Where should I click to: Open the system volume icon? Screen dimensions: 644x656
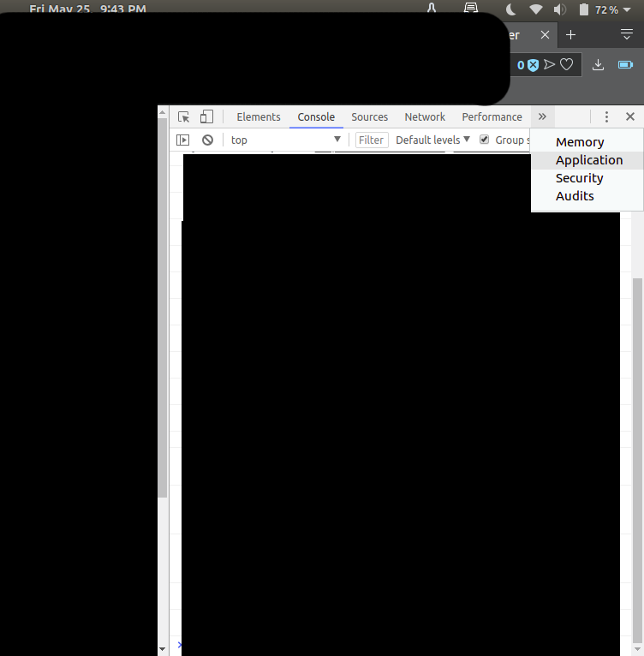(x=559, y=9)
